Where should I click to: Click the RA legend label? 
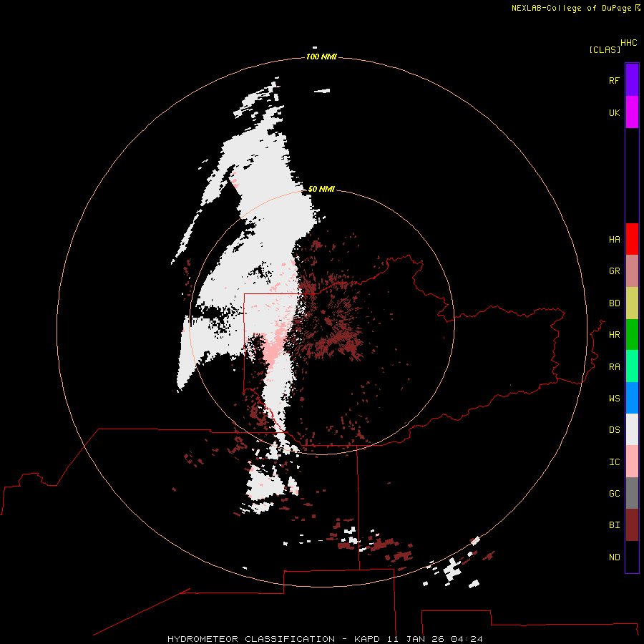click(x=615, y=367)
